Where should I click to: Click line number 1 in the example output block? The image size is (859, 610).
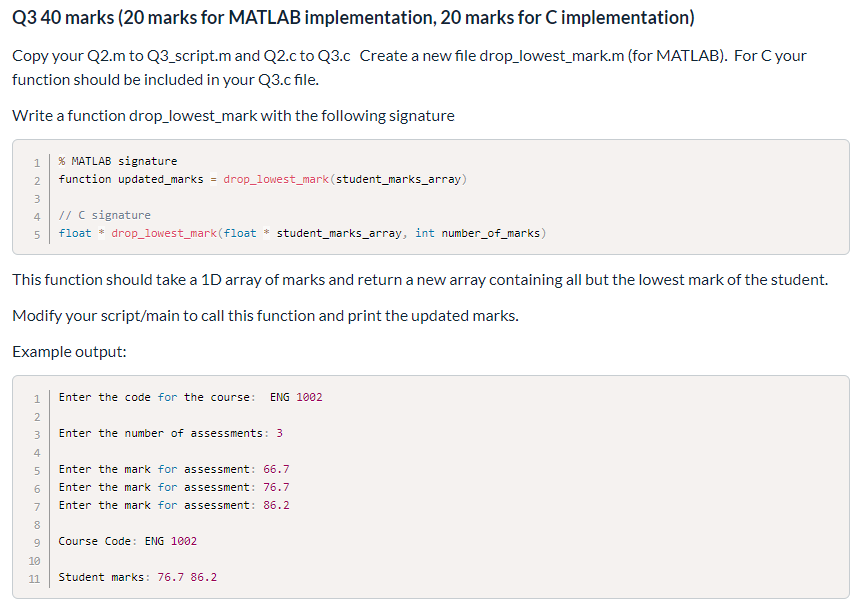[x=35, y=397]
